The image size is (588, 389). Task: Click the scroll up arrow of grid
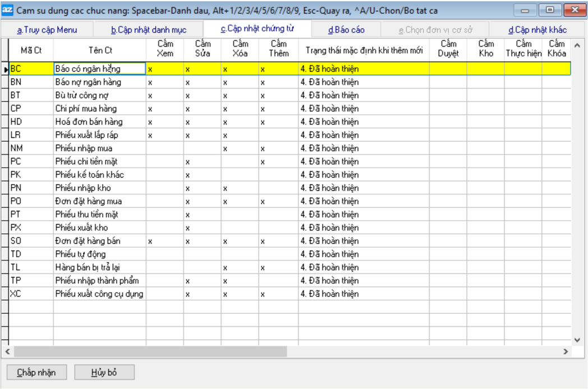tap(577, 44)
